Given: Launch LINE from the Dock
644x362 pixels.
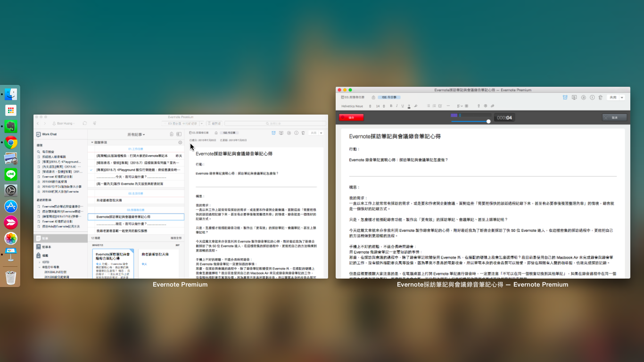Looking at the screenshot, I should pos(10,174).
